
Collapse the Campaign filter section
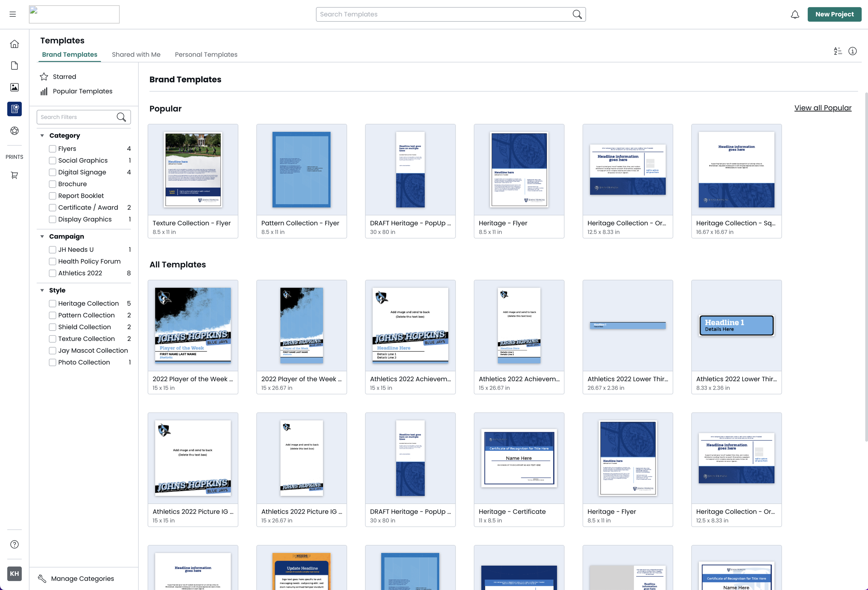pyautogui.click(x=42, y=236)
